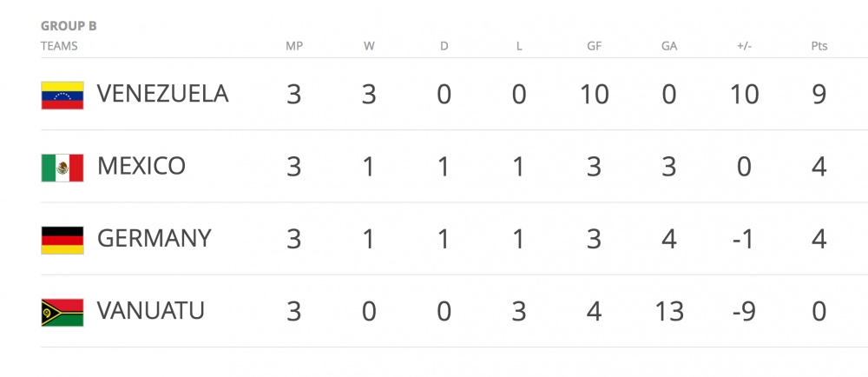Open the VENEZUELA team link
The width and height of the screenshot is (868, 377).
click(162, 94)
